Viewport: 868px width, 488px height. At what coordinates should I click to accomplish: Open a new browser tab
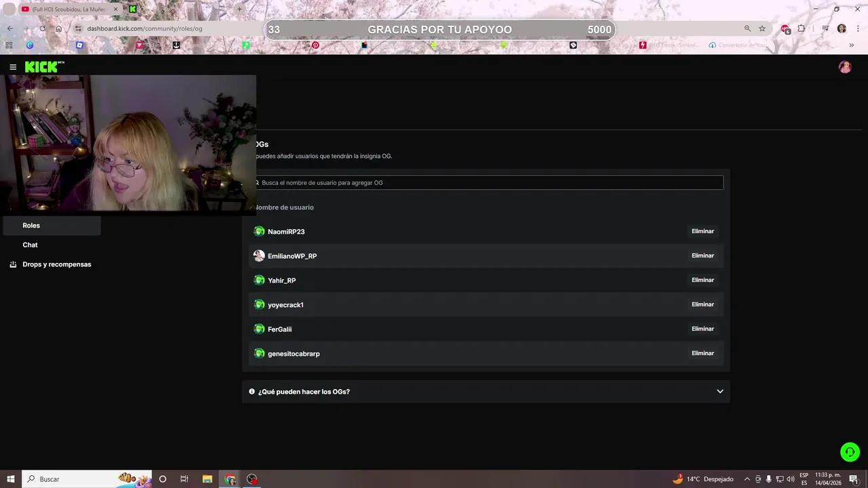click(x=239, y=9)
